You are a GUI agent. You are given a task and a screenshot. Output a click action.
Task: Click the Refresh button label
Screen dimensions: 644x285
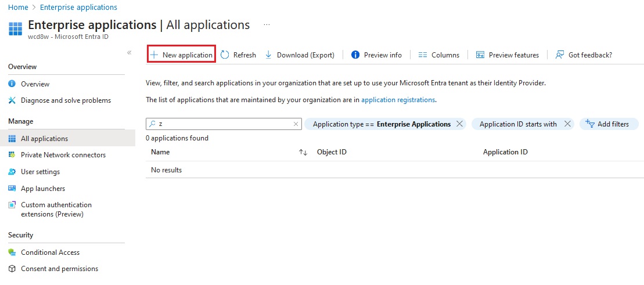tap(244, 55)
